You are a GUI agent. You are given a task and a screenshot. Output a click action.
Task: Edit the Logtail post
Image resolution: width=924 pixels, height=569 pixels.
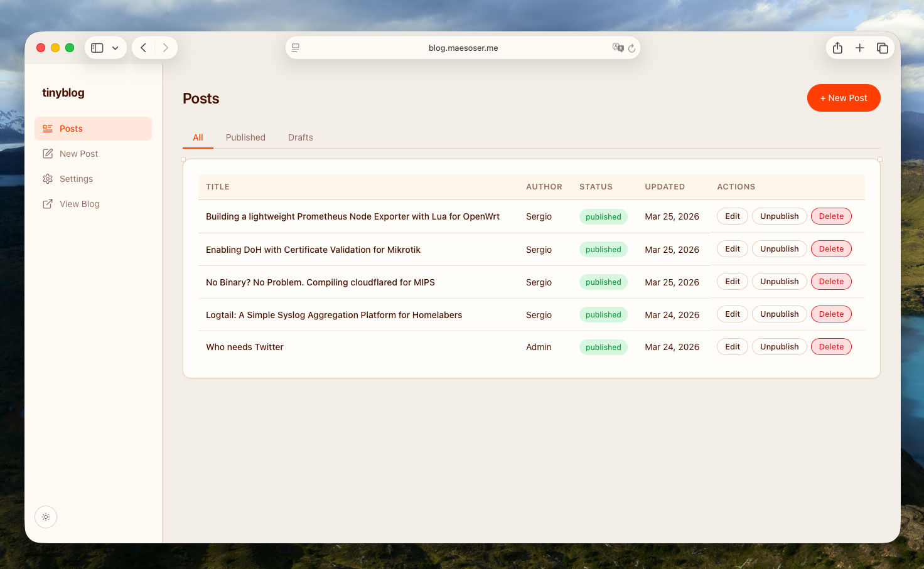(x=733, y=314)
